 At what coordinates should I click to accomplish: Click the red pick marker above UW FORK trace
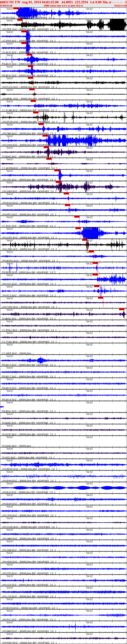click(x=101, y=298)
